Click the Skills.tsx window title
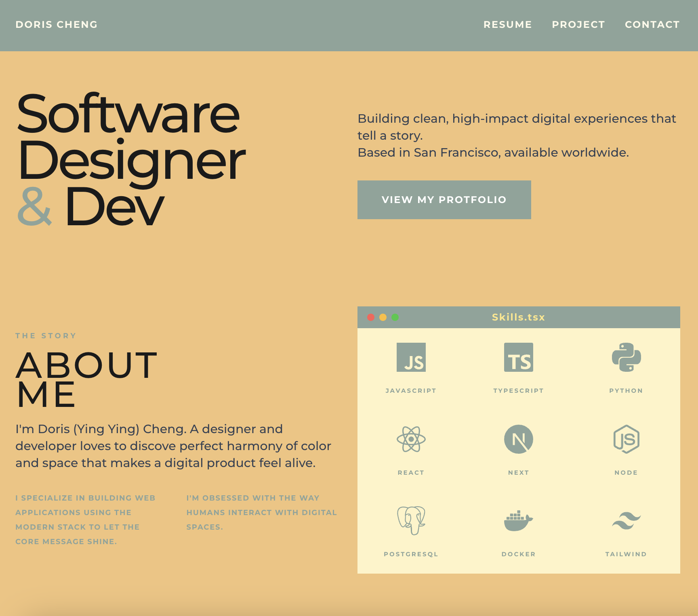The height and width of the screenshot is (616, 698). pos(518,317)
